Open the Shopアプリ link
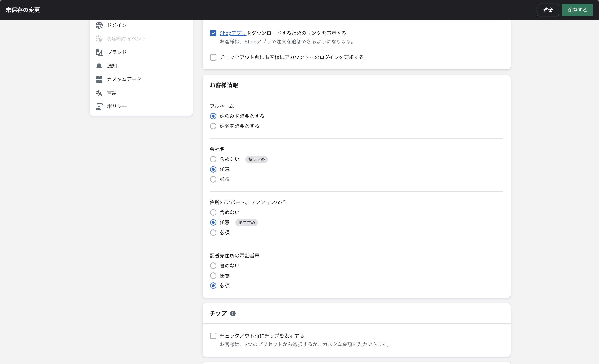Screen dimensions: 599x364 point(233,33)
